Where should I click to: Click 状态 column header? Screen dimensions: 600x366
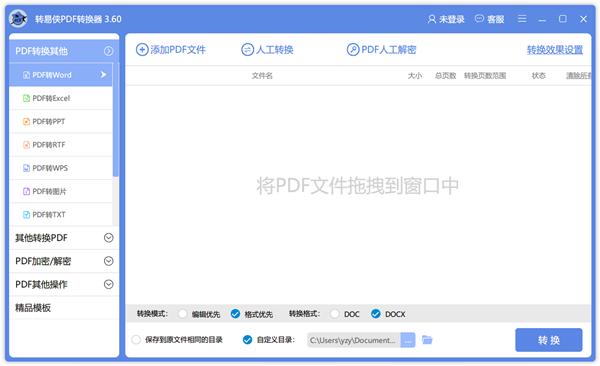pos(538,76)
